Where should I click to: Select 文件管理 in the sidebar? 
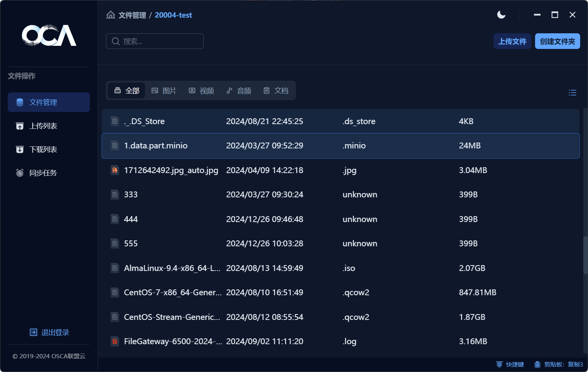click(43, 102)
